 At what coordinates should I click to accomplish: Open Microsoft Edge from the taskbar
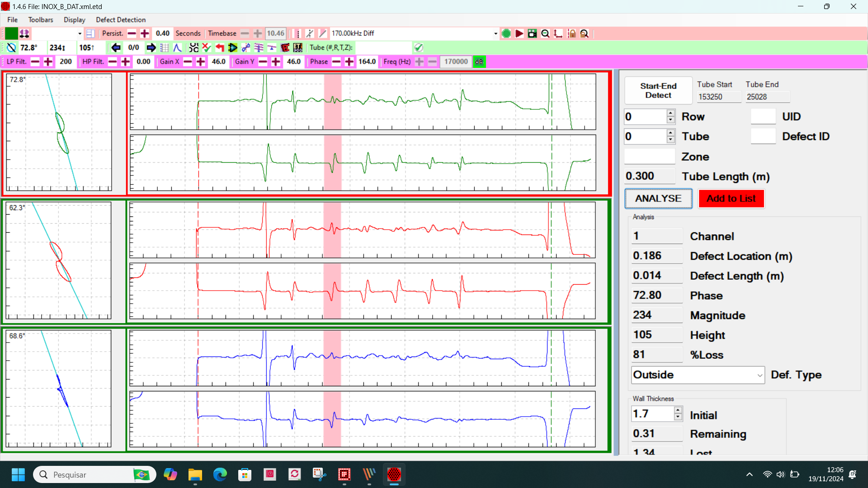220,474
